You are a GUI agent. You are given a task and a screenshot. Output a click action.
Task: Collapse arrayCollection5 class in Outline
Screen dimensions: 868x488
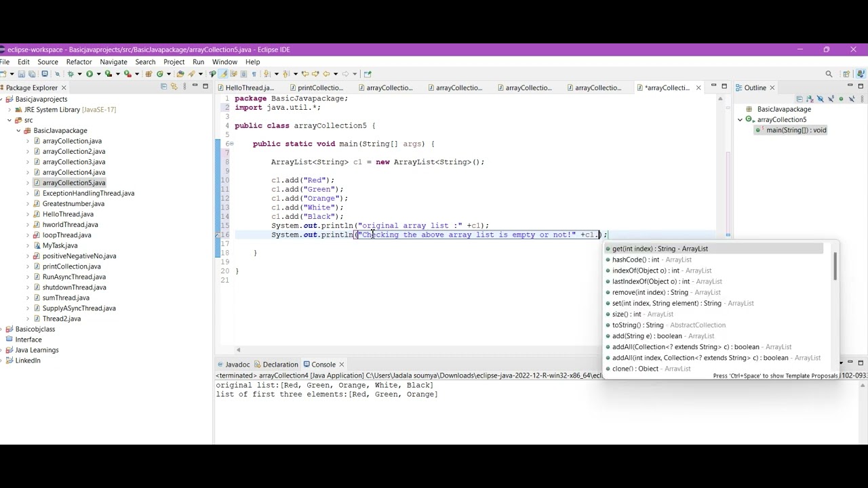(x=741, y=120)
